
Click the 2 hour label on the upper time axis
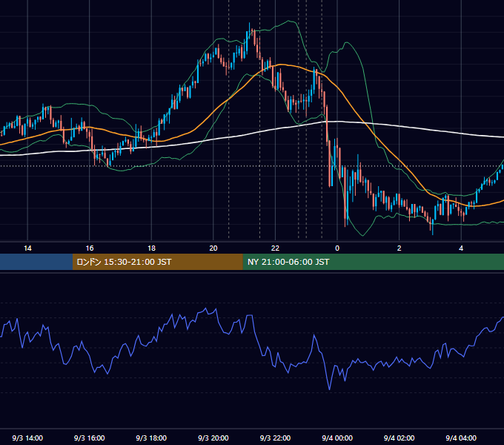[x=399, y=248]
